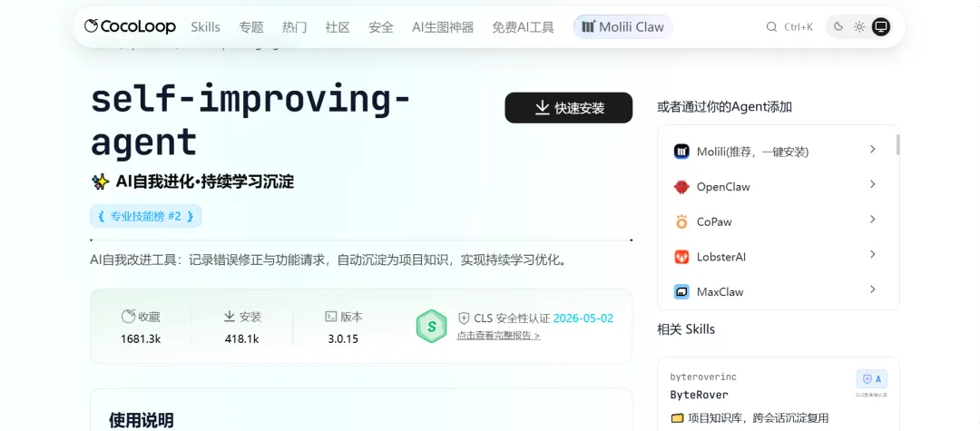Click the 使用说明 heading
The image size is (980, 431).
(x=142, y=420)
